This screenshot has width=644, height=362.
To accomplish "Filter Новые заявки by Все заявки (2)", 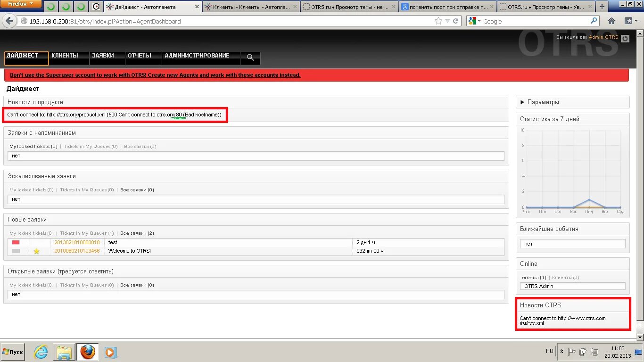I will 137,233.
